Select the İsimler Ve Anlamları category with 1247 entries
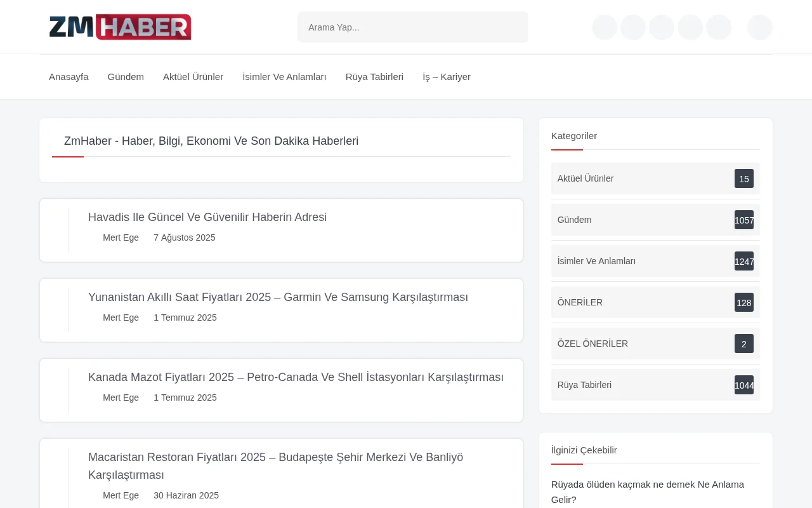The image size is (812, 508). [x=596, y=261]
